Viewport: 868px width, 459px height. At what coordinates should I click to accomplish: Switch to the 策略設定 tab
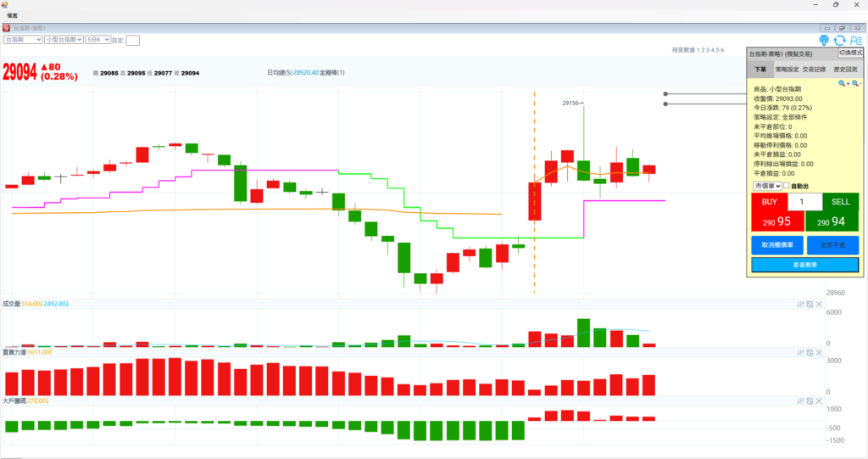tap(787, 70)
